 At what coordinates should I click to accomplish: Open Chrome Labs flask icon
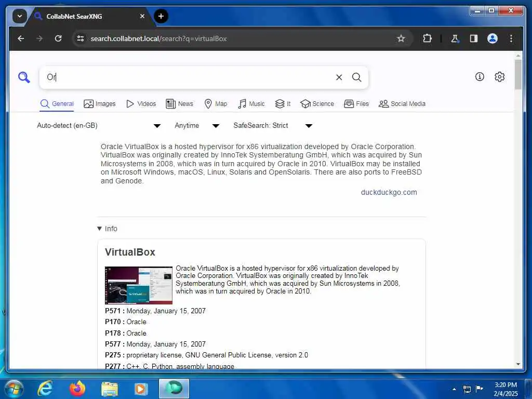click(x=455, y=38)
